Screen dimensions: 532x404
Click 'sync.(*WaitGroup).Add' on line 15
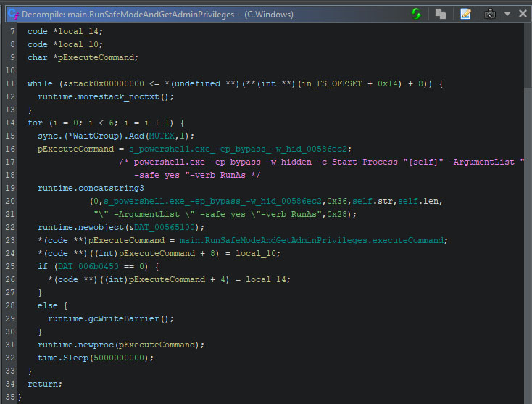tap(91, 136)
